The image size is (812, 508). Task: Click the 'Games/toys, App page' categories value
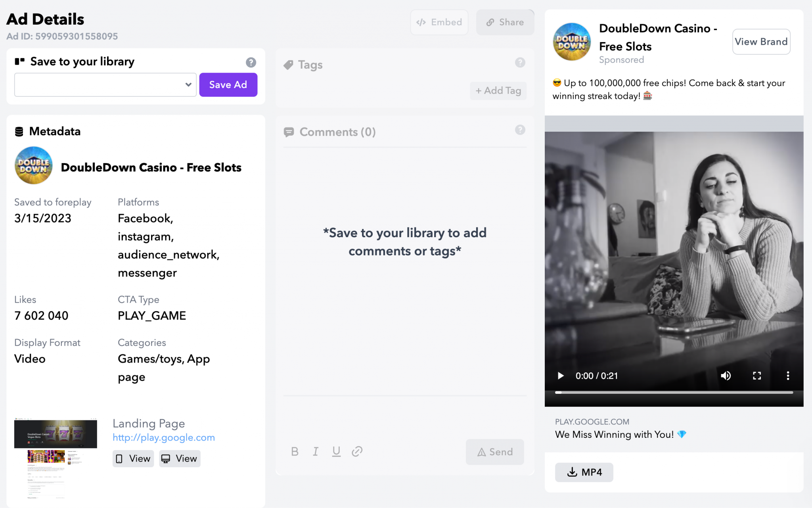tap(164, 368)
